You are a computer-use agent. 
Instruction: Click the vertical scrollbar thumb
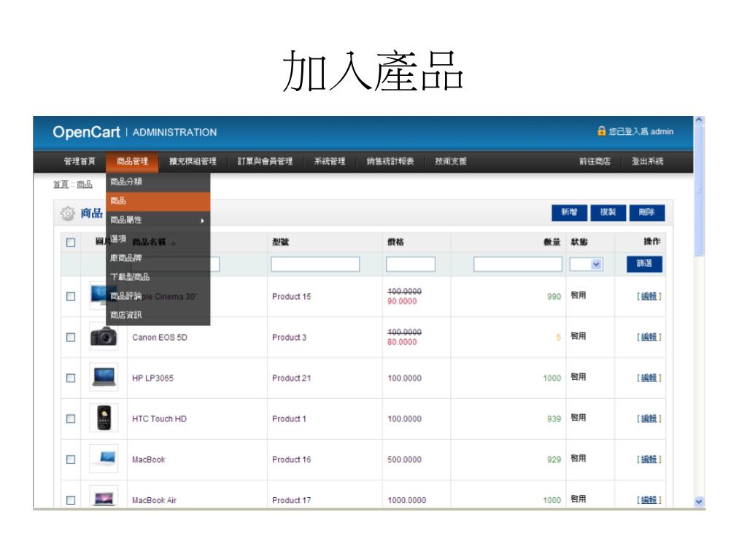[699, 190]
